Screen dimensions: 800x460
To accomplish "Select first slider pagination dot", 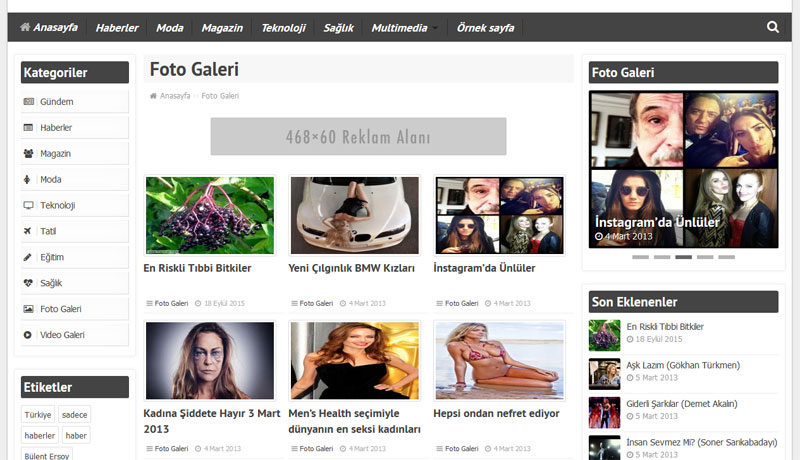I will click(640, 257).
